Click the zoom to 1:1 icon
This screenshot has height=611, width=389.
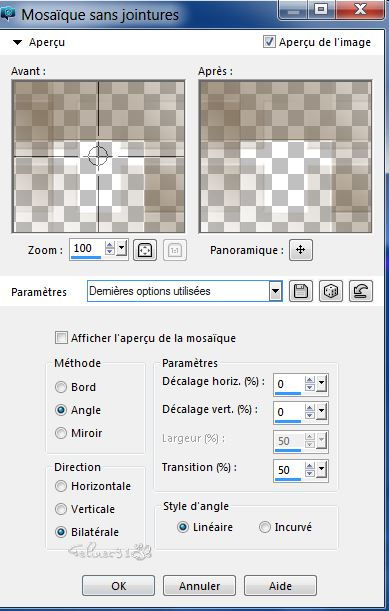tap(175, 250)
